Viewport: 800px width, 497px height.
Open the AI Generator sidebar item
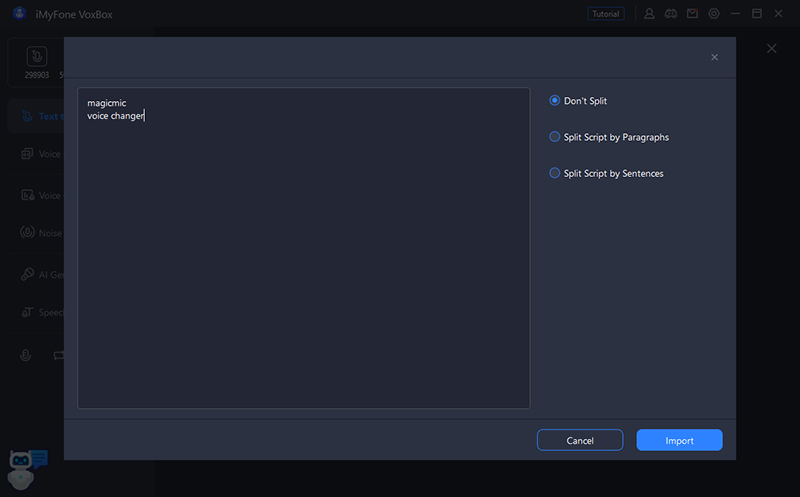[x=42, y=275]
